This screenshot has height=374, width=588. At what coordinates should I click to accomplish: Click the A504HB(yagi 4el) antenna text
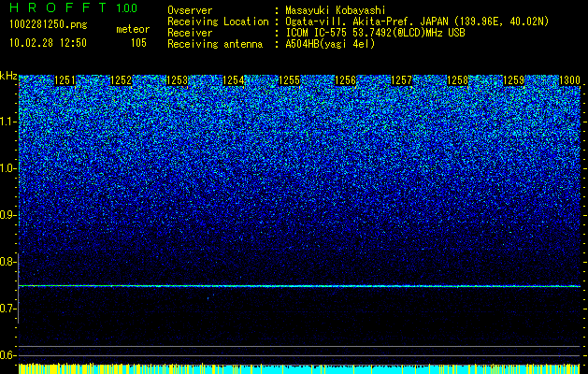point(330,44)
